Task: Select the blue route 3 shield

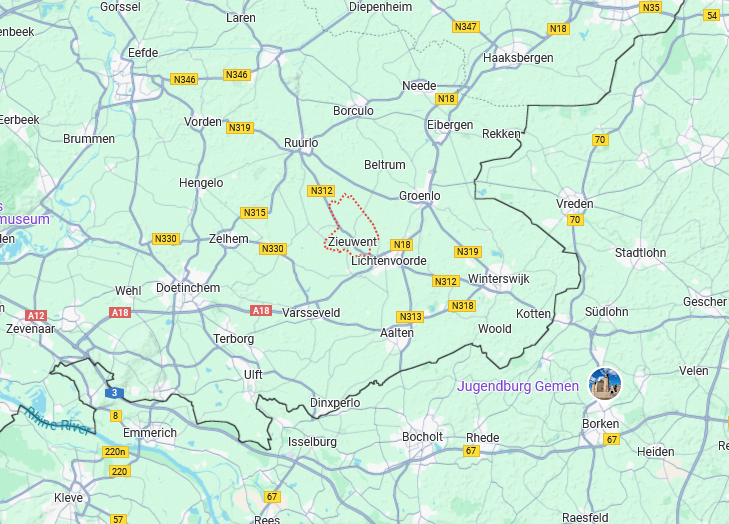Action: pos(114,393)
